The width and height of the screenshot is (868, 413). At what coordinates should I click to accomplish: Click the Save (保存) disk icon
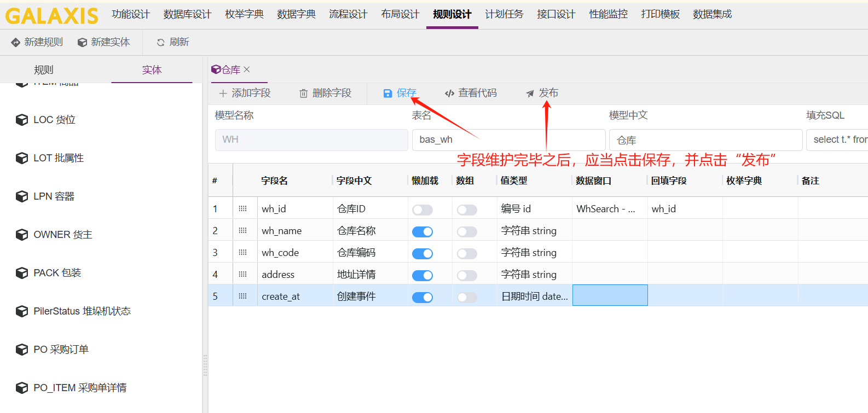(387, 94)
